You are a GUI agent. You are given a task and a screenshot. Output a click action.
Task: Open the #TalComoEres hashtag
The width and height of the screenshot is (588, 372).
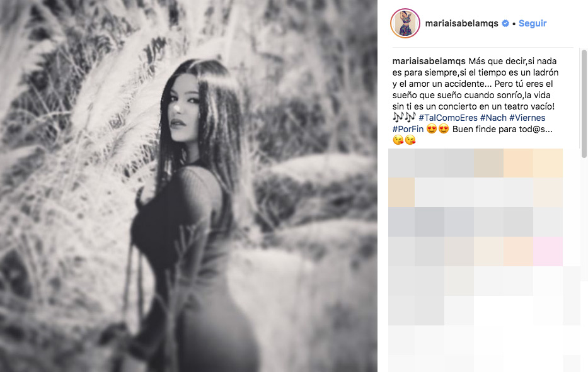(448, 118)
